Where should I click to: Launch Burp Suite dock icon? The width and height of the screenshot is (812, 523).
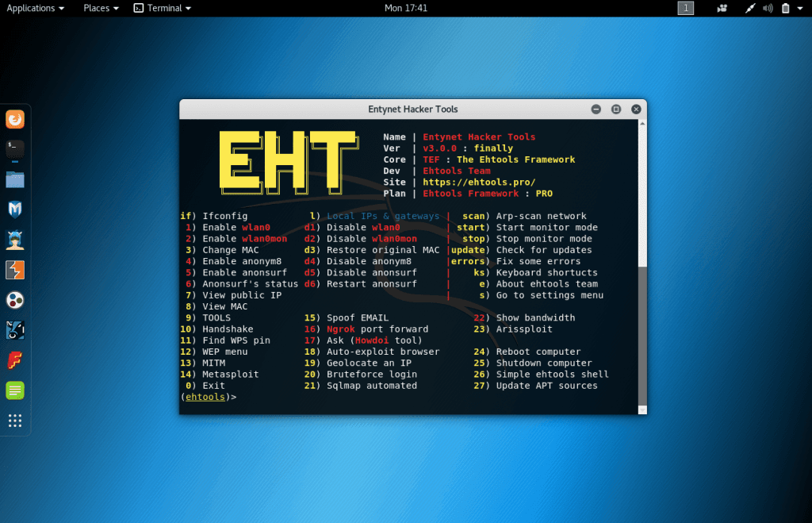(15, 270)
